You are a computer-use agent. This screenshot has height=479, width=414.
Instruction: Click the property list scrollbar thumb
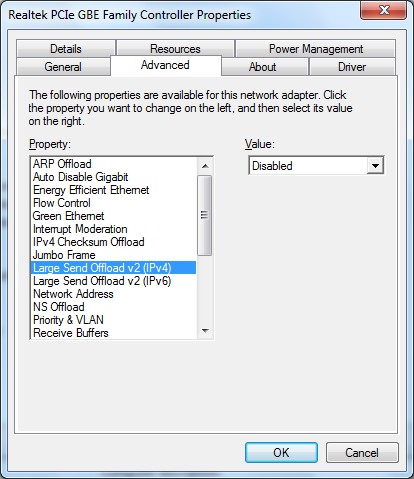pyautogui.click(x=205, y=216)
